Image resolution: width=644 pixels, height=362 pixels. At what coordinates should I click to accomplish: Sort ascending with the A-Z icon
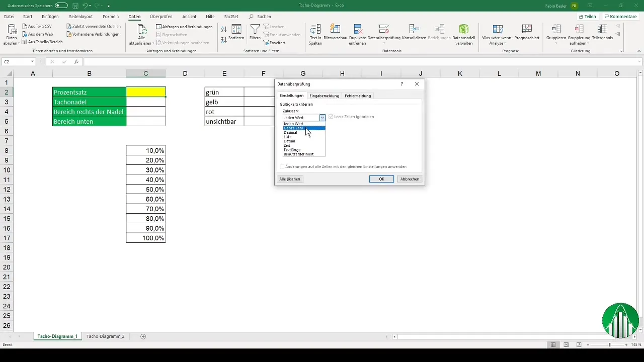click(x=224, y=30)
